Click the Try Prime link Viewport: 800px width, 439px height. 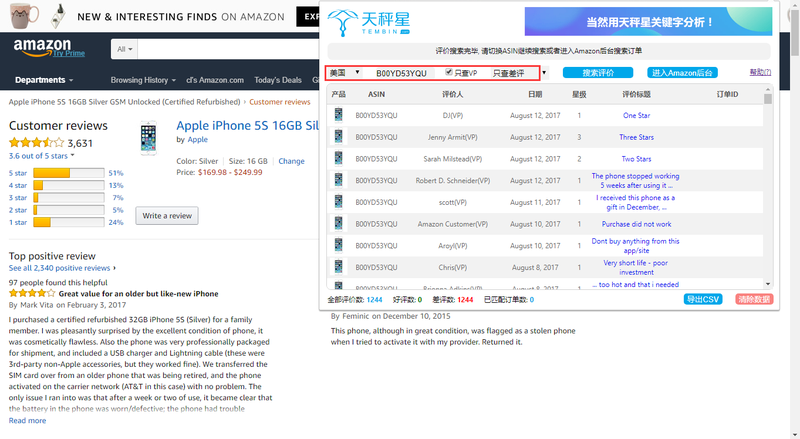(69, 53)
